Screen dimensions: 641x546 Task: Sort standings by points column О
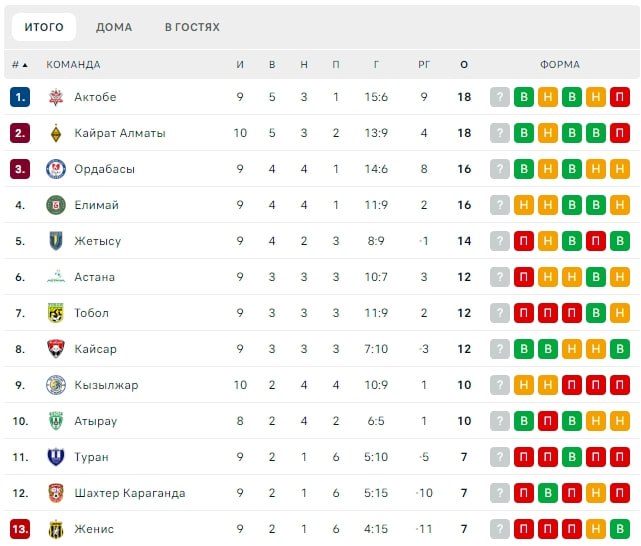click(464, 65)
